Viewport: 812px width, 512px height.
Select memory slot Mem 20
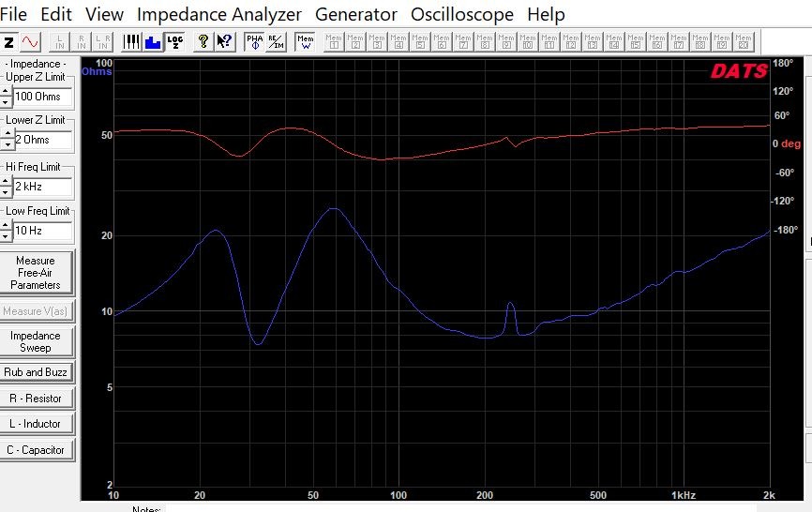coord(744,42)
